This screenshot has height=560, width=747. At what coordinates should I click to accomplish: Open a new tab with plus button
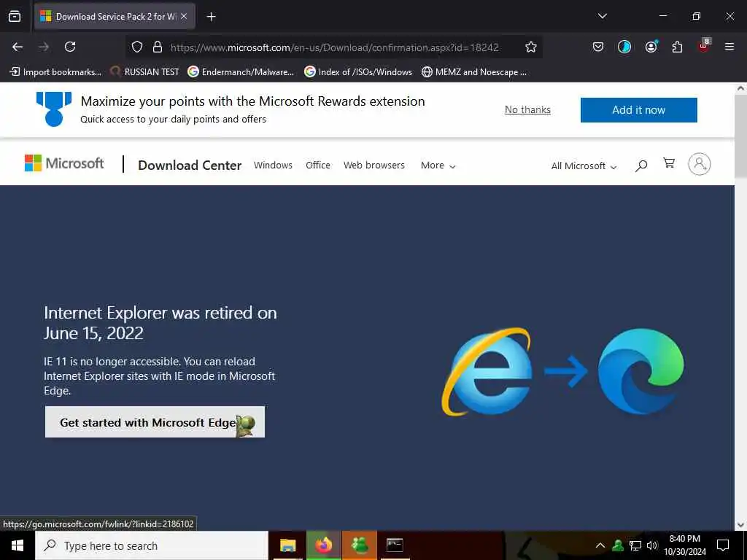coord(211,17)
